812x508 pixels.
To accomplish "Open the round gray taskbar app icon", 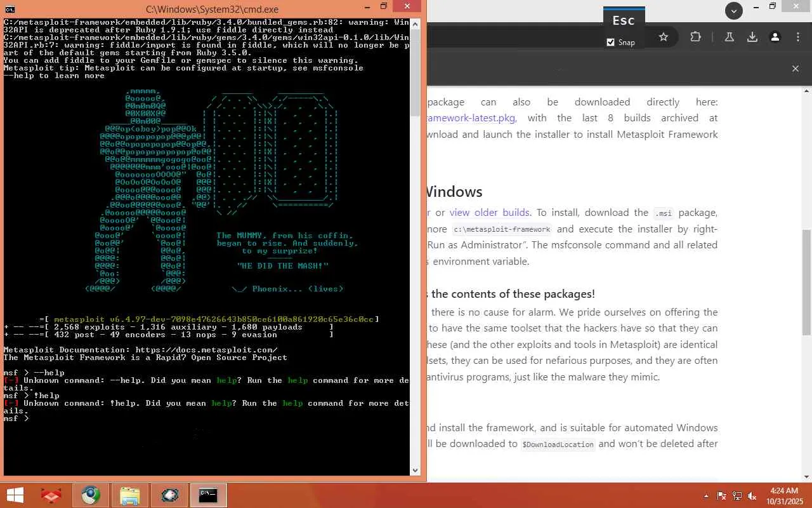I will (x=169, y=495).
